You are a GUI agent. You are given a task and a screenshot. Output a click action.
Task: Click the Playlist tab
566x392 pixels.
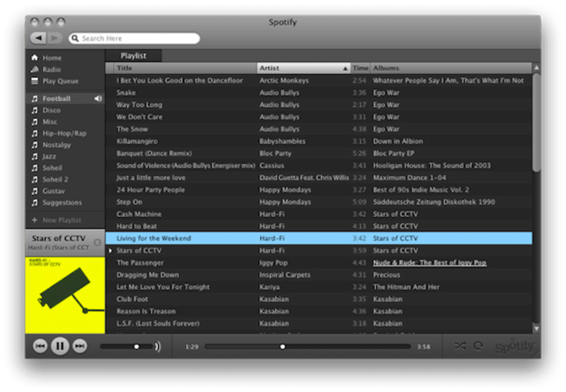click(x=133, y=55)
